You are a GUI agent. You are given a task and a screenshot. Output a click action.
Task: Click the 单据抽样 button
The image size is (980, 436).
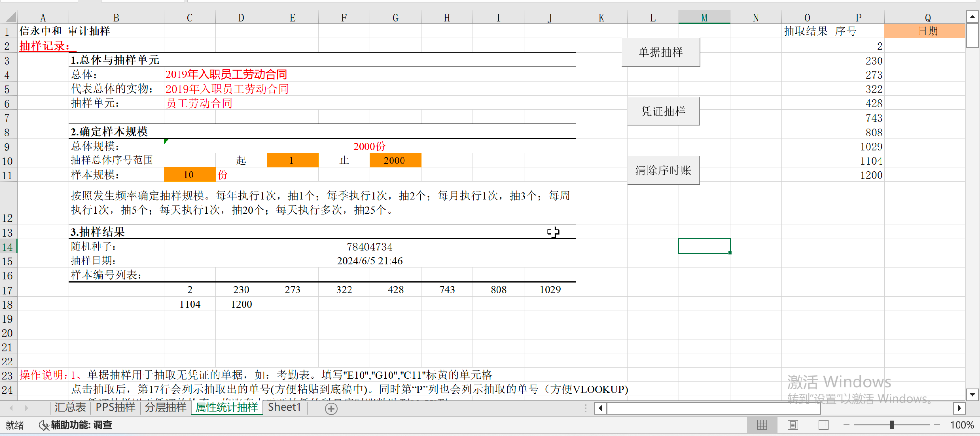pos(661,52)
